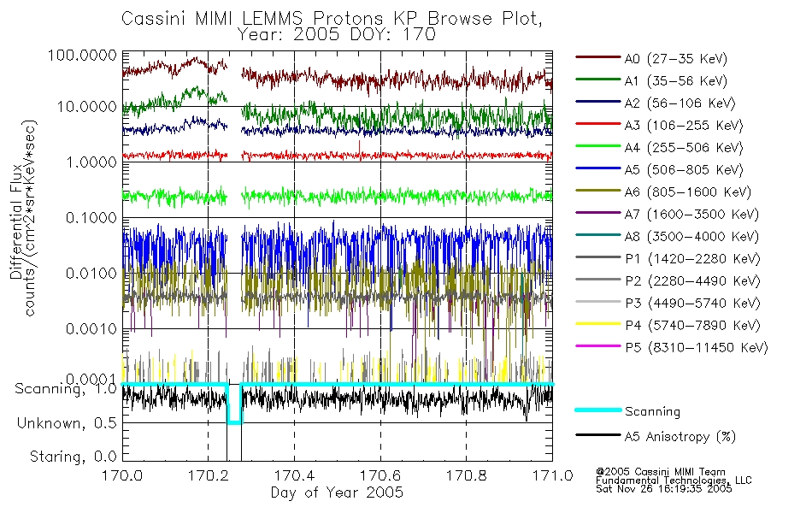812x513 pixels.
Task: Click the purple A7 legend line
Action: pyautogui.click(x=598, y=212)
